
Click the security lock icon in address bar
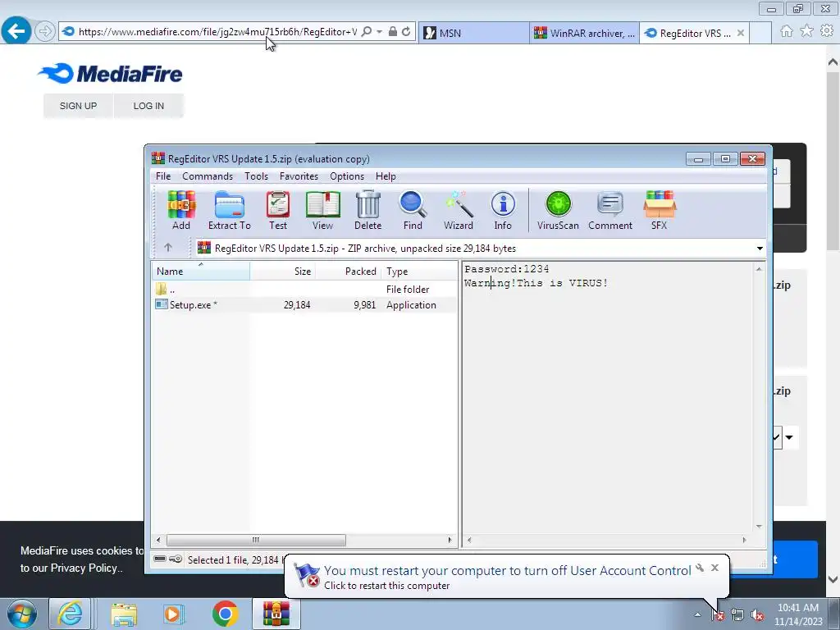[x=393, y=32]
